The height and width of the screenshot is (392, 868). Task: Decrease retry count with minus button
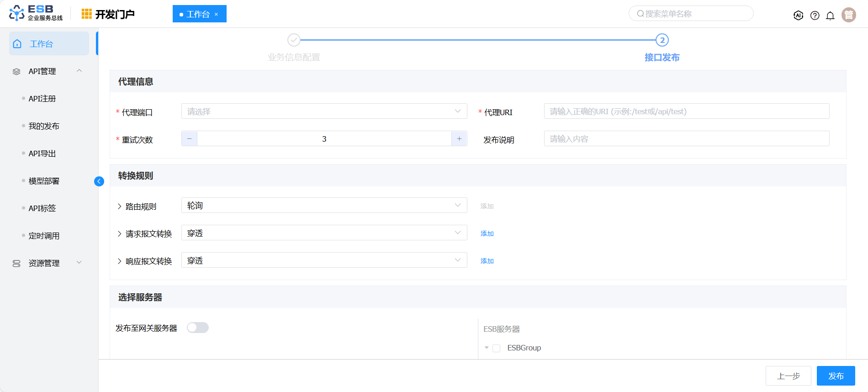click(189, 139)
